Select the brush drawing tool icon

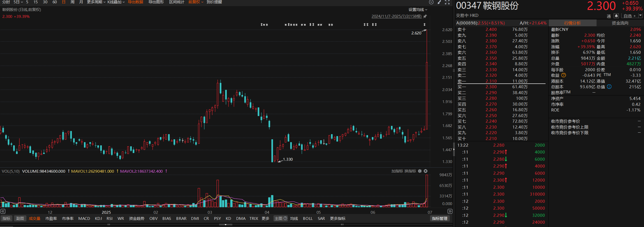[x=439, y=2]
